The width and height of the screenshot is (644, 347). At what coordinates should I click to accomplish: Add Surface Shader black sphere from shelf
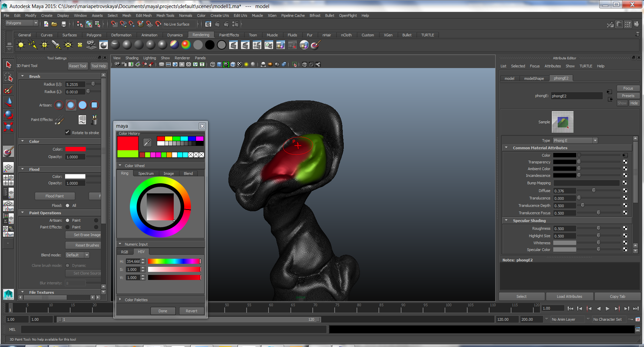coord(209,45)
